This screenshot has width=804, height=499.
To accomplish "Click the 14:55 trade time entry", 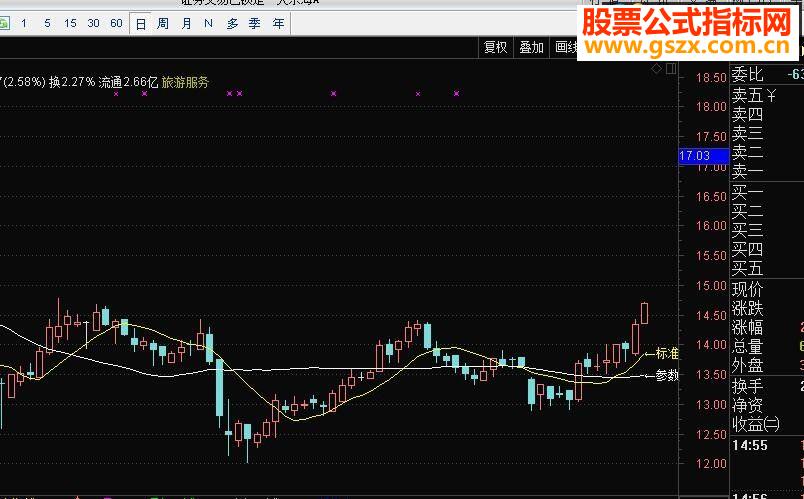I will 750,446.
